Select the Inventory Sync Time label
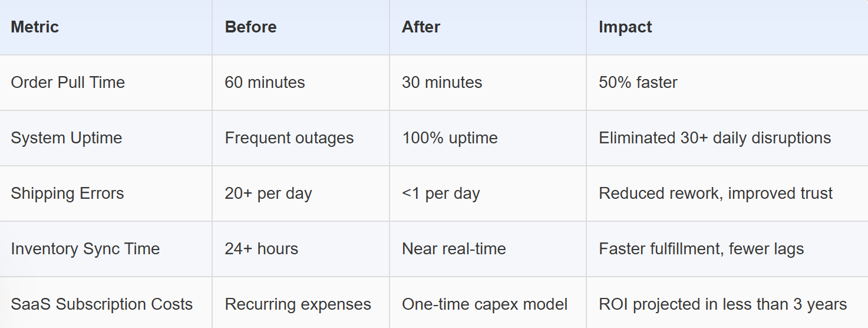 pyautogui.click(x=85, y=249)
